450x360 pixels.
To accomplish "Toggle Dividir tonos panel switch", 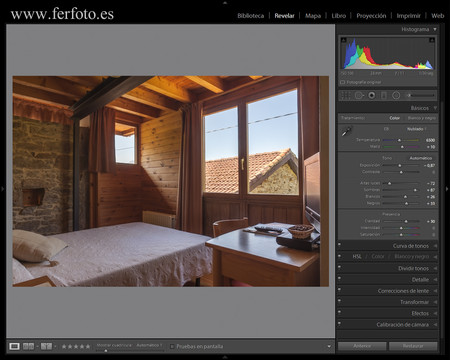I will coord(339,267).
